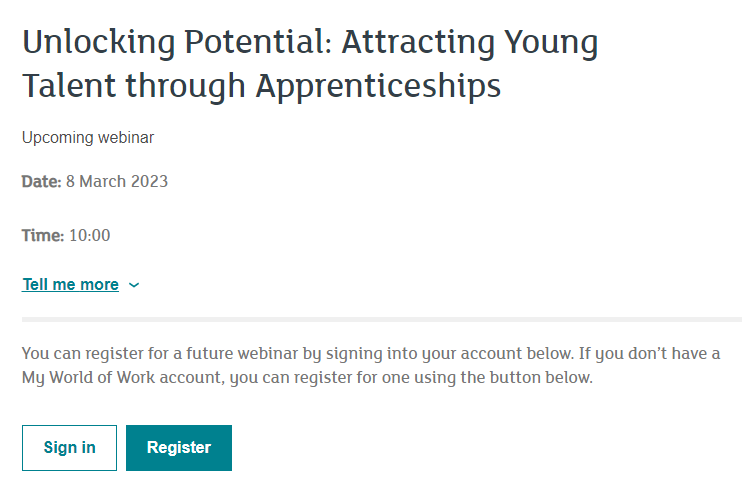Click the bold Time: label
The width and height of the screenshot is (748, 497).
[43, 236]
